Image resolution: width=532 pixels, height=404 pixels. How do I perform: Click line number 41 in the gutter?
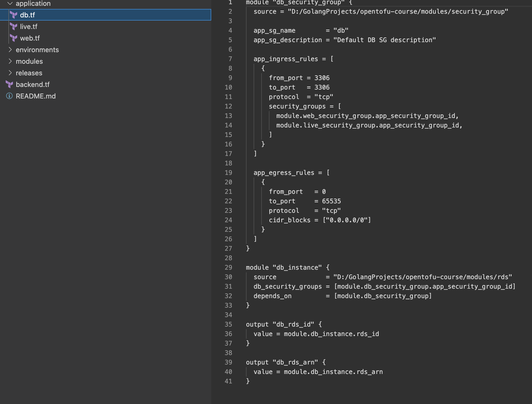[x=228, y=381]
